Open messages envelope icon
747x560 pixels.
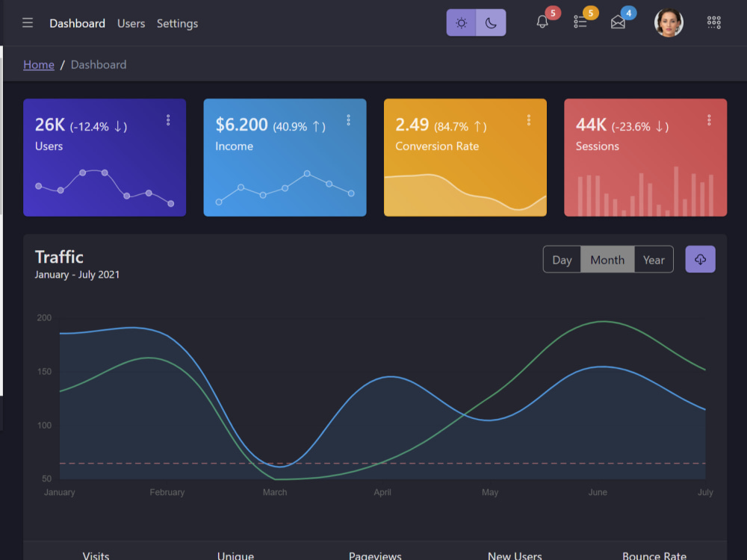(x=618, y=22)
